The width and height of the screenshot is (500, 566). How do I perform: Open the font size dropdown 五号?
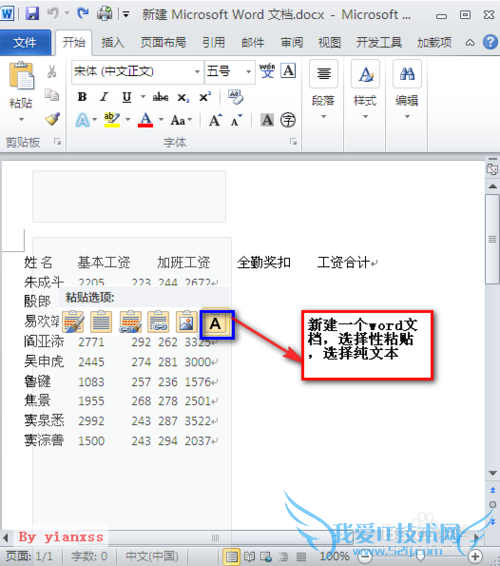click(x=248, y=71)
